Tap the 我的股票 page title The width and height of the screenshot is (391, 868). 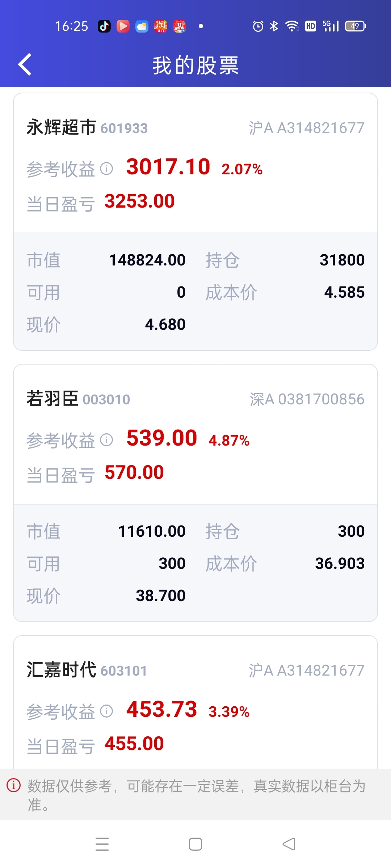(x=195, y=65)
